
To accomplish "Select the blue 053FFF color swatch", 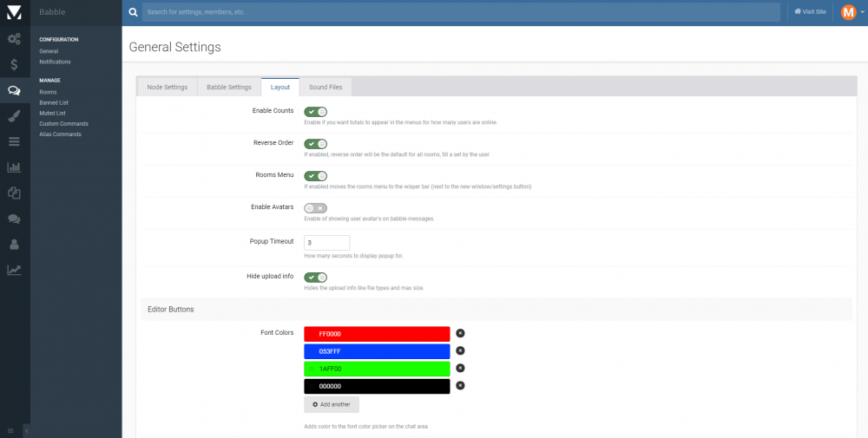I will (377, 351).
